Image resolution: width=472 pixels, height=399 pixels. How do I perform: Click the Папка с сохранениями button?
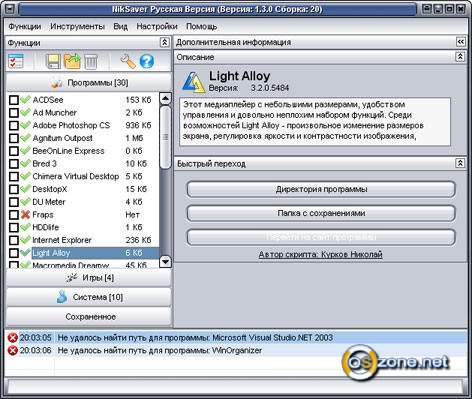point(321,213)
